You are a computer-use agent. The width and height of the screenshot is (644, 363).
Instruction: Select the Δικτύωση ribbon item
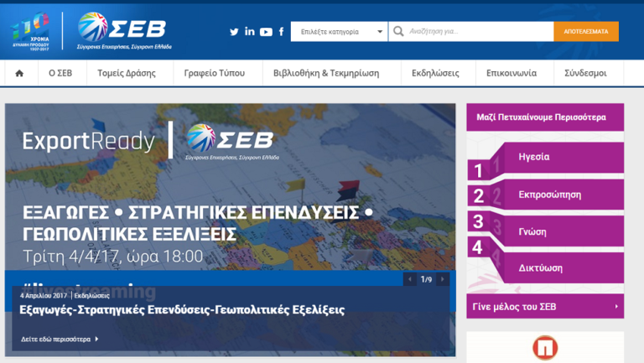563,267
